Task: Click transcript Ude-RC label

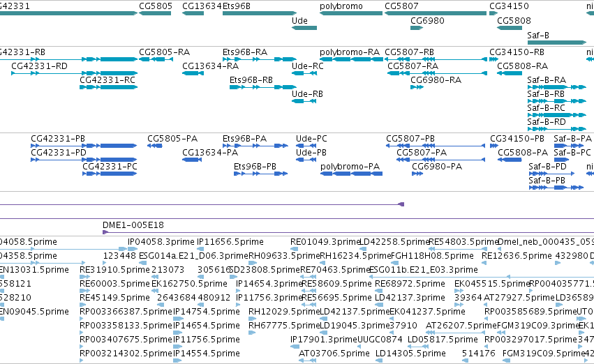Action: coord(308,66)
